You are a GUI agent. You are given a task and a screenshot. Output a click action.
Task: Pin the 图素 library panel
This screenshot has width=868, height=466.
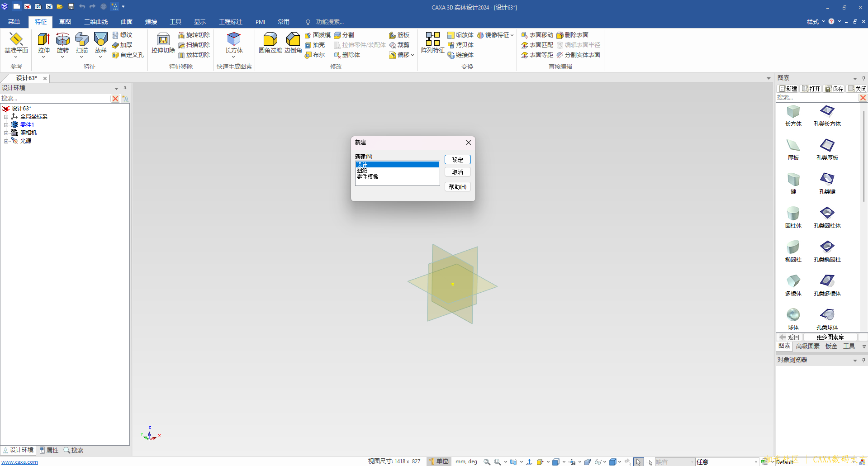click(863, 78)
